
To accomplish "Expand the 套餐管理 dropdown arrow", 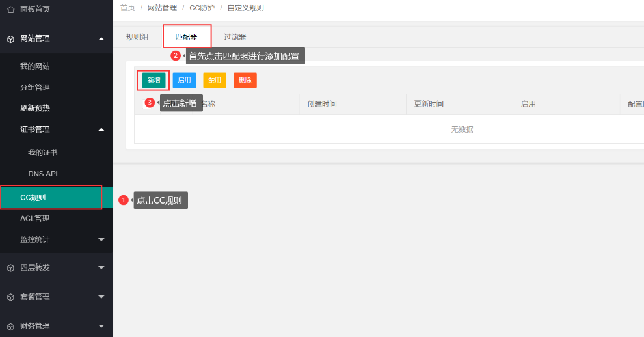I will tap(101, 297).
